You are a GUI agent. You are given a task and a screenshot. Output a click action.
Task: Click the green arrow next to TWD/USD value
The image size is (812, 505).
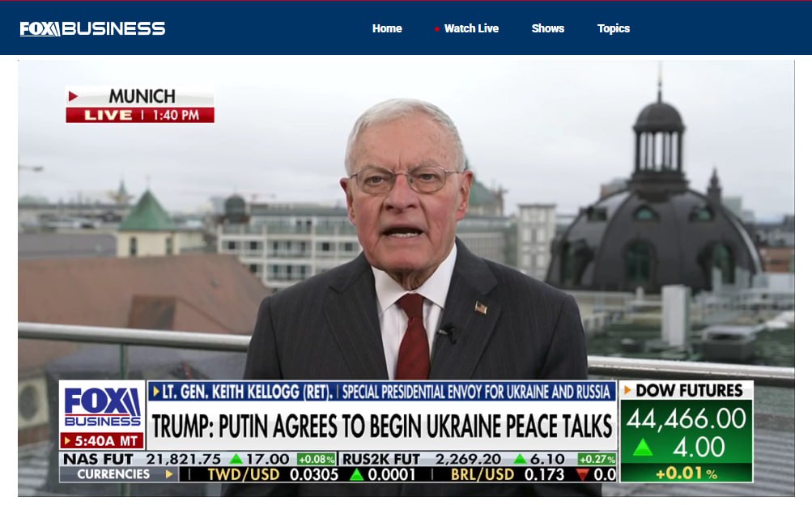tap(356, 474)
